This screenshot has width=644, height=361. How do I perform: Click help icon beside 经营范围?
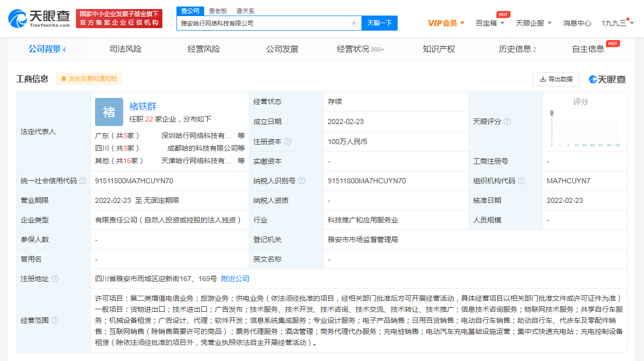(55, 320)
